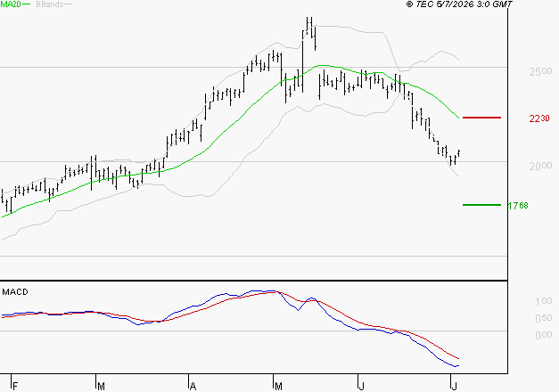Click the February marker F on timeline
Viewport: 559px width, 392px height.
coord(15,387)
